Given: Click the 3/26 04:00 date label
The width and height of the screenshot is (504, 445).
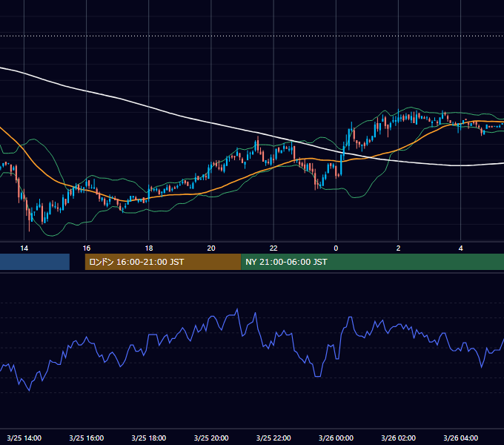Looking at the screenshot, I should pyautogui.click(x=460, y=438).
